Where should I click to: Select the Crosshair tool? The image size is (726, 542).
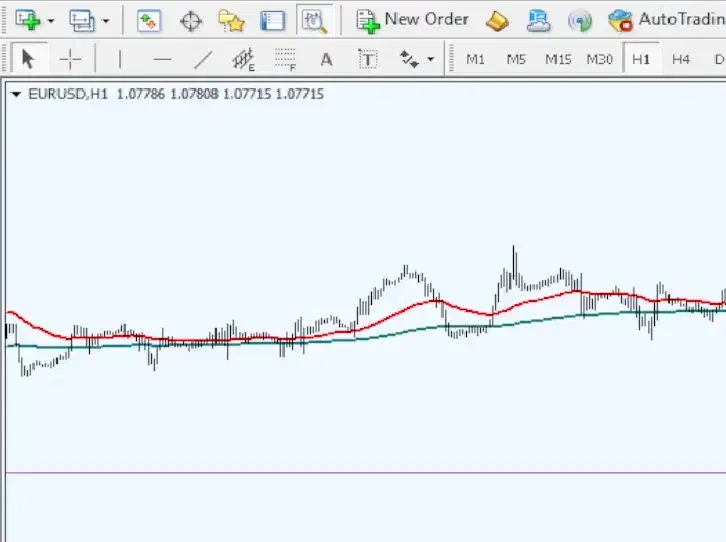coord(70,60)
